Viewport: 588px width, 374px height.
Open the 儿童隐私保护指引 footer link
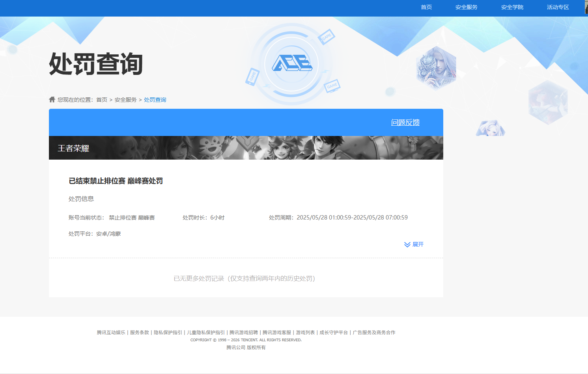point(206,333)
